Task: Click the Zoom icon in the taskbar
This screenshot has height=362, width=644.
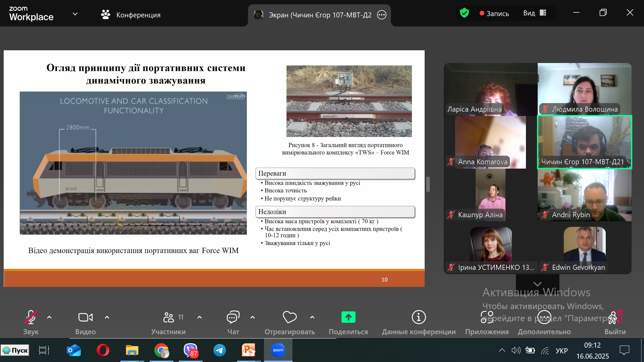Action: [278, 350]
